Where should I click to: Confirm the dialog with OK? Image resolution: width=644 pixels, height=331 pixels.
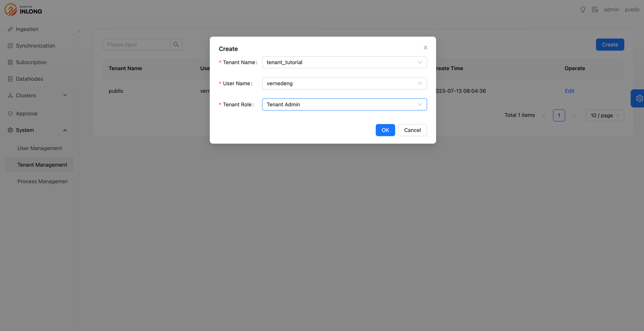tap(385, 130)
